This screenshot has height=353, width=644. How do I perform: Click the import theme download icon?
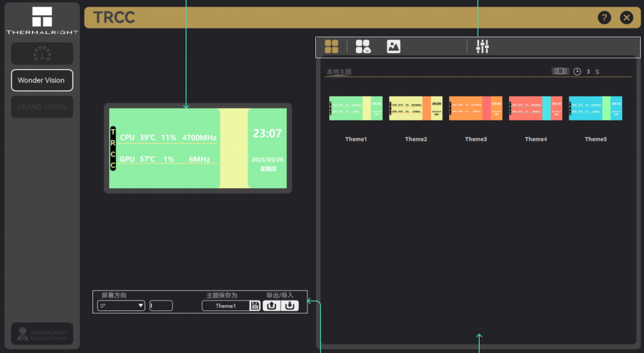[x=289, y=306]
